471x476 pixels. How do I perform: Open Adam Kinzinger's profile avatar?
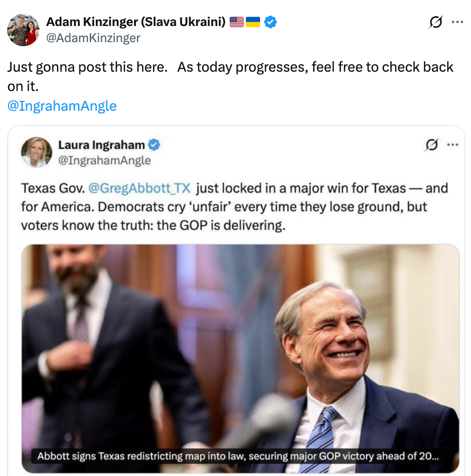[23, 30]
